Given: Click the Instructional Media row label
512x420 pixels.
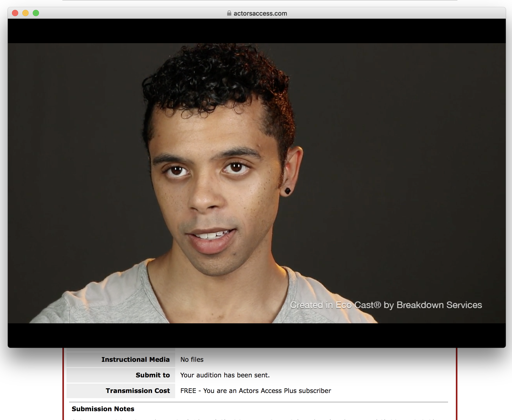Looking at the screenshot, I should click(x=135, y=359).
